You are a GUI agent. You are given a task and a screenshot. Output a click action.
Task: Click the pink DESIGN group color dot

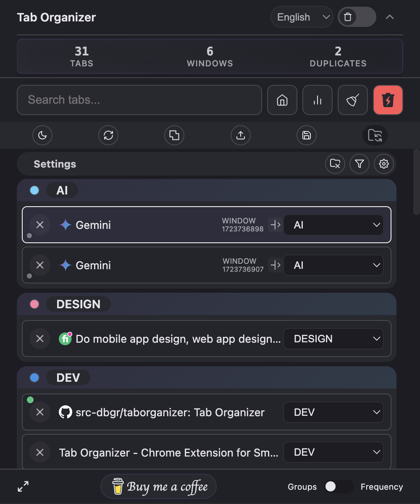(34, 304)
